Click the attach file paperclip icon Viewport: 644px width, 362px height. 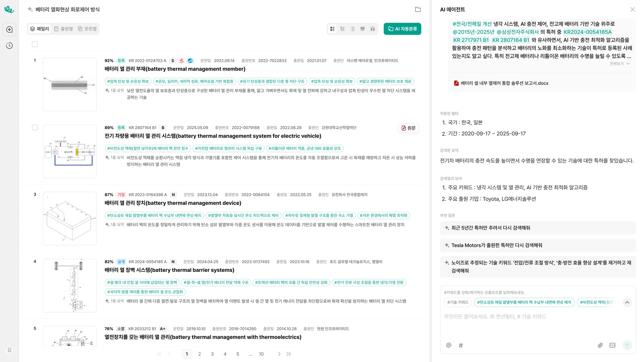(x=600, y=345)
